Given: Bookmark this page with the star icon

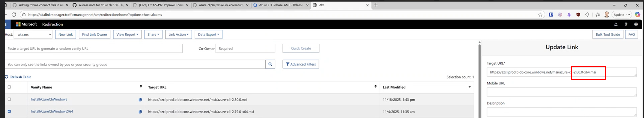Looking at the screenshot, I should [x=540, y=15].
